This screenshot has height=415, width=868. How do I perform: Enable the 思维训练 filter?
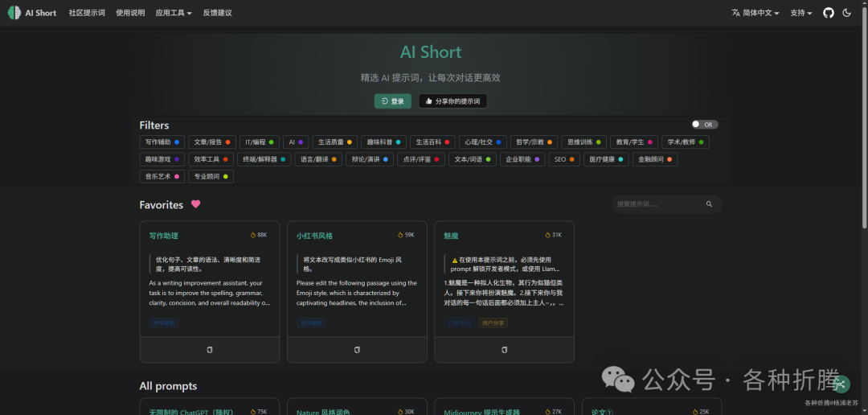pos(584,142)
